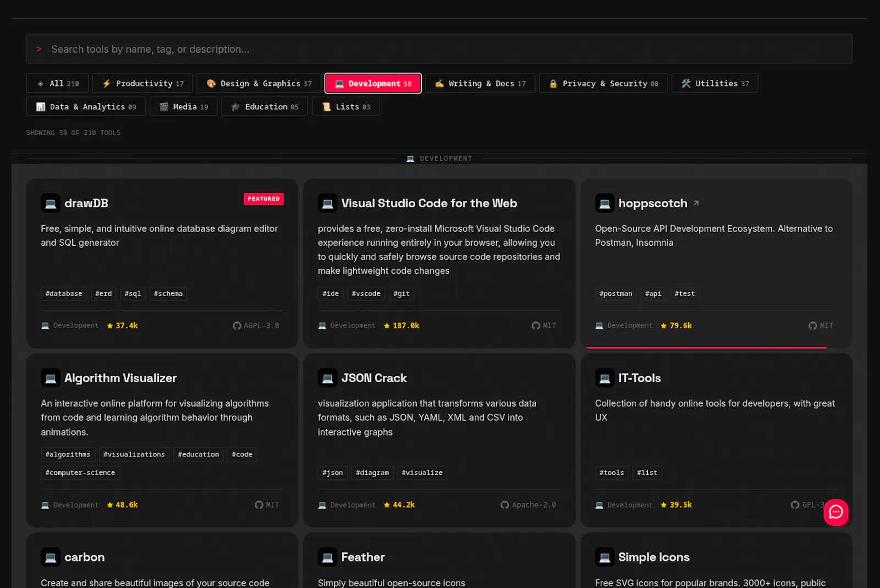The image size is (880, 588).
Task: Click the AGPL-3.0 license text on drawDB
Action: (262, 326)
